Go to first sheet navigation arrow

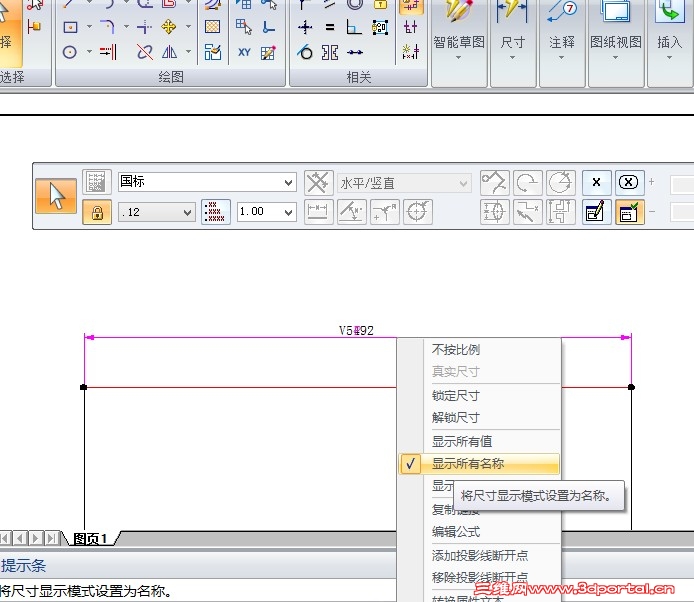(x=5, y=538)
